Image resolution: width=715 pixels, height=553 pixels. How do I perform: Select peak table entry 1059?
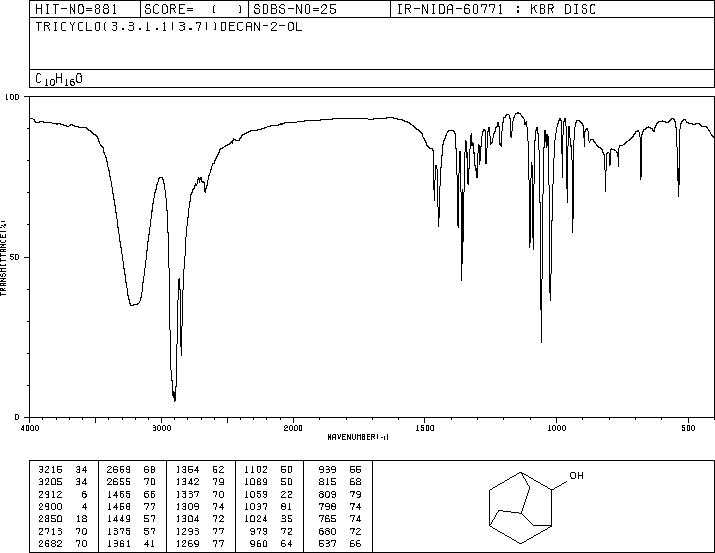pos(256,494)
